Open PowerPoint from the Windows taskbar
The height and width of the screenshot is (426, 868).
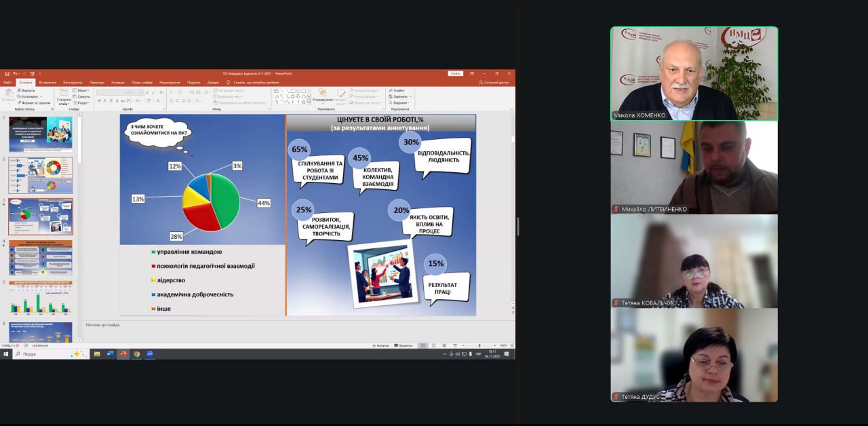(x=123, y=354)
